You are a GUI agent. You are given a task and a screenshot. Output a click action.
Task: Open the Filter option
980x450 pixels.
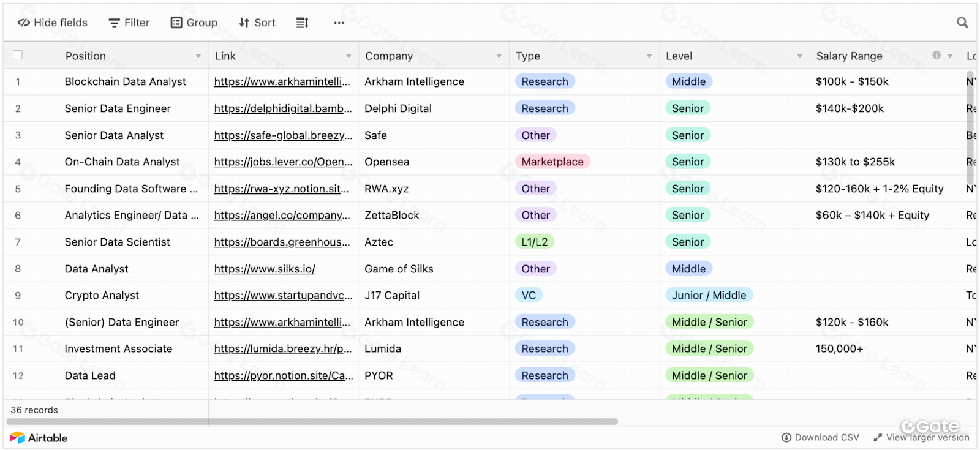(x=129, y=23)
